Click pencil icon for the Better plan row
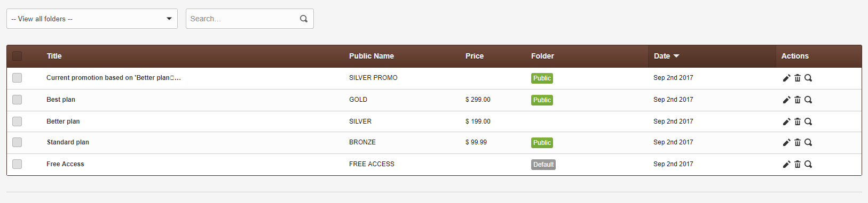Viewport: 868px width, 203px height. click(x=786, y=121)
